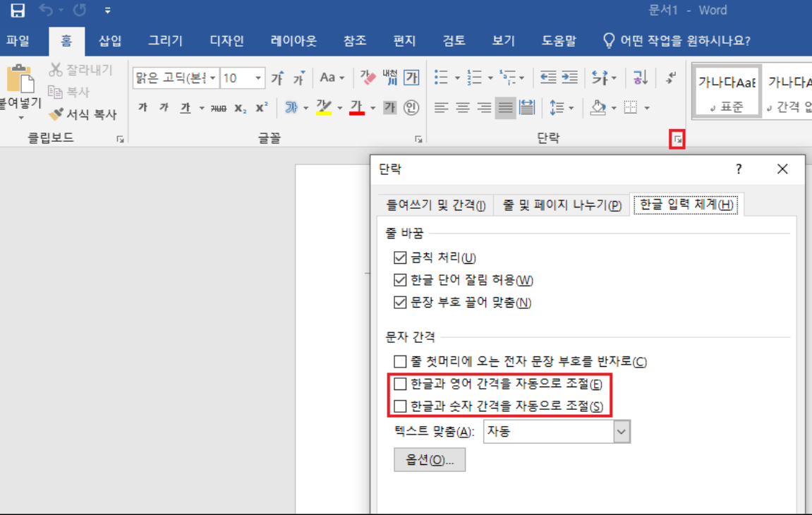Apply superscript formatting
Viewport: 812px width, 515px height.
[262, 107]
